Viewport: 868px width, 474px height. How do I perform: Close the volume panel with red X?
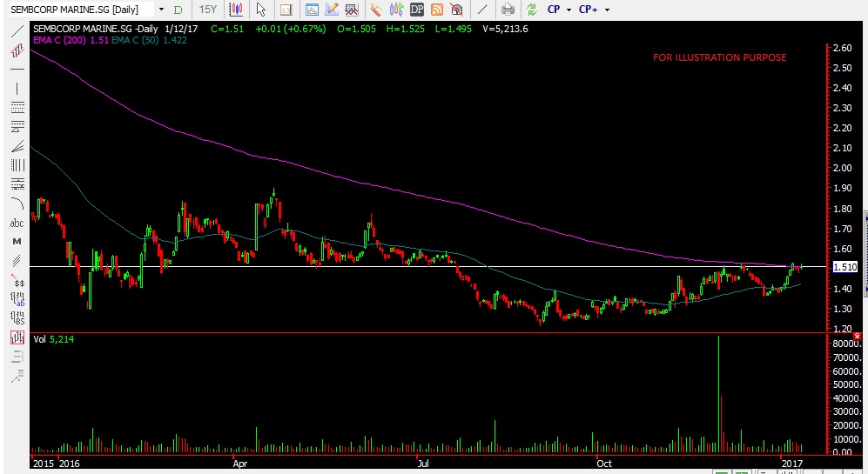pyautogui.click(x=857, y=337)
